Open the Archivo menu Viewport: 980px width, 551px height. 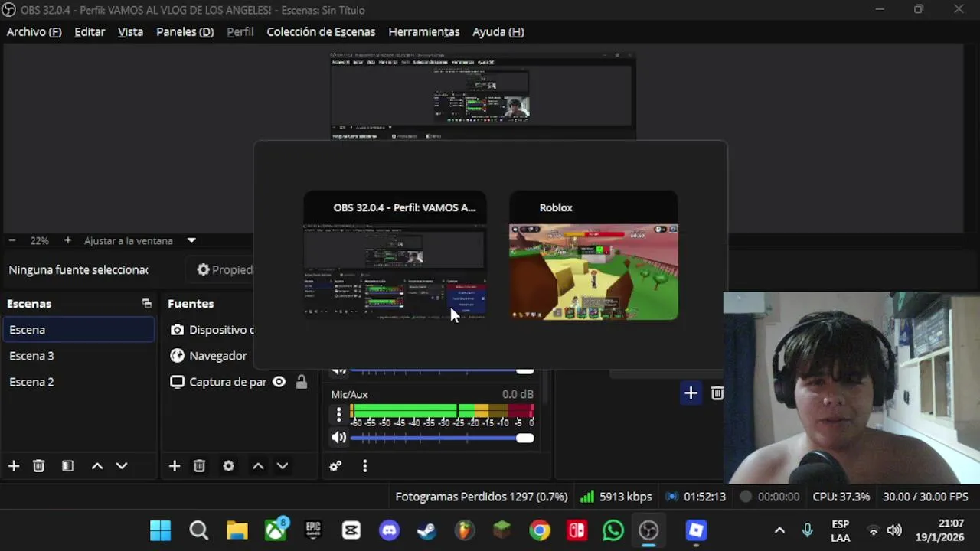pyautogui.click(x=34, y=31)
